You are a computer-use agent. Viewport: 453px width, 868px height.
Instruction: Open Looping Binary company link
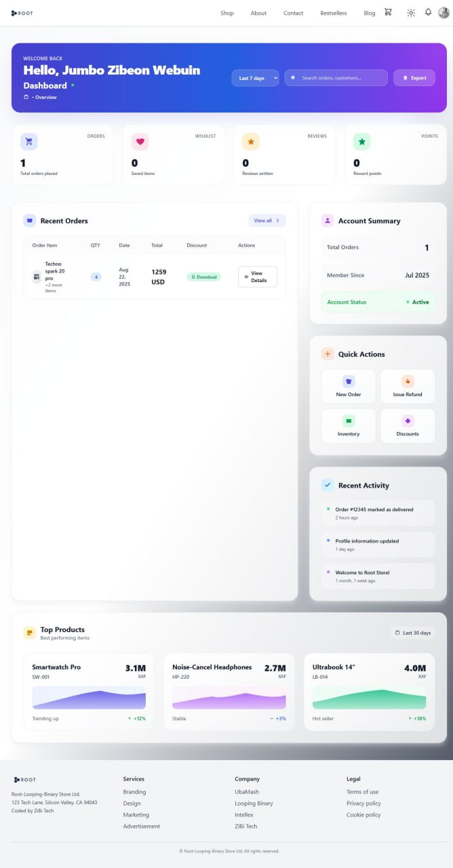click(x=254, y=804)
